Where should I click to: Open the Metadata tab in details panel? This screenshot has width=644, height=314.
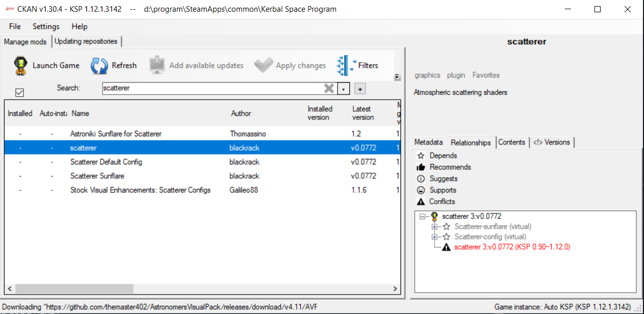428,142
